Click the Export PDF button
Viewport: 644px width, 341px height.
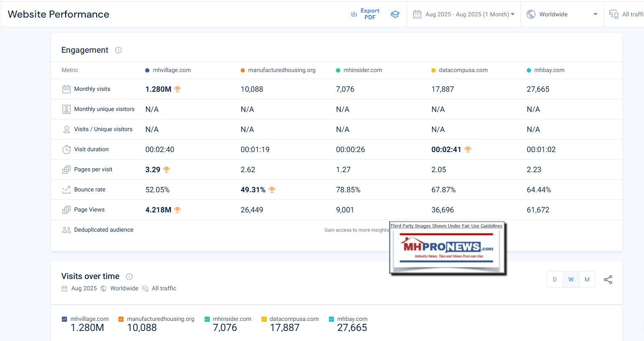click(x=369, y=14)
